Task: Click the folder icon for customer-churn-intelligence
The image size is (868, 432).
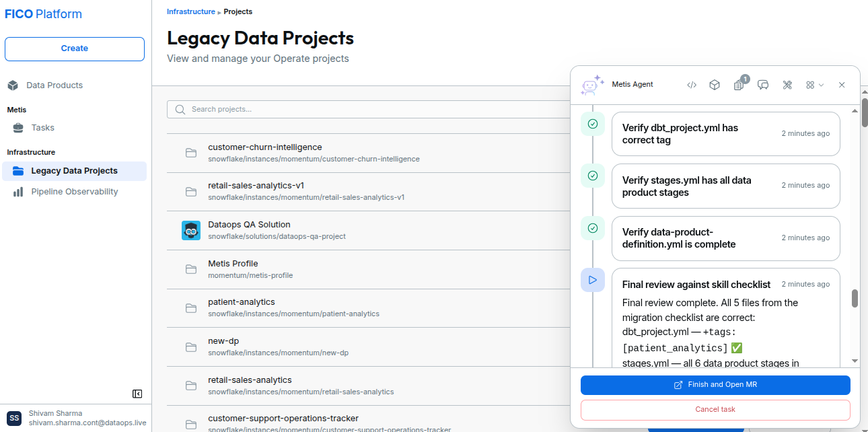Action: pos(191,153)
